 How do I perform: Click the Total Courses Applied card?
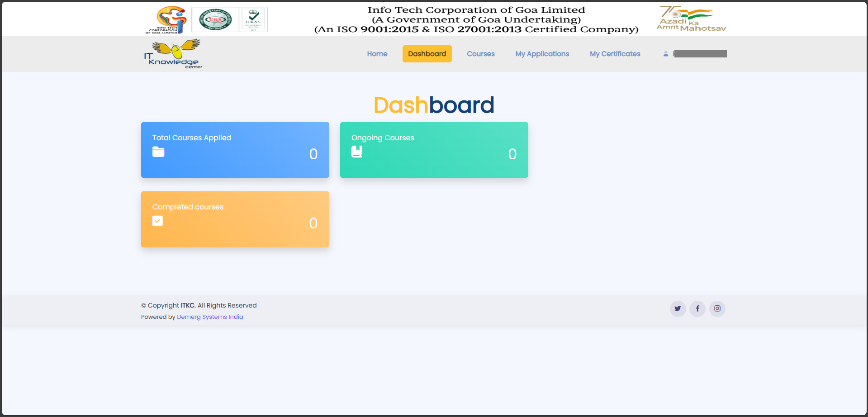coord(235,150)
